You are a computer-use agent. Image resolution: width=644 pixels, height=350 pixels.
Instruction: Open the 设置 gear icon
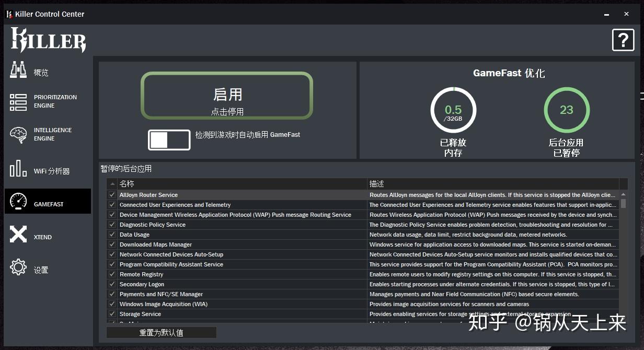point(18,267)
